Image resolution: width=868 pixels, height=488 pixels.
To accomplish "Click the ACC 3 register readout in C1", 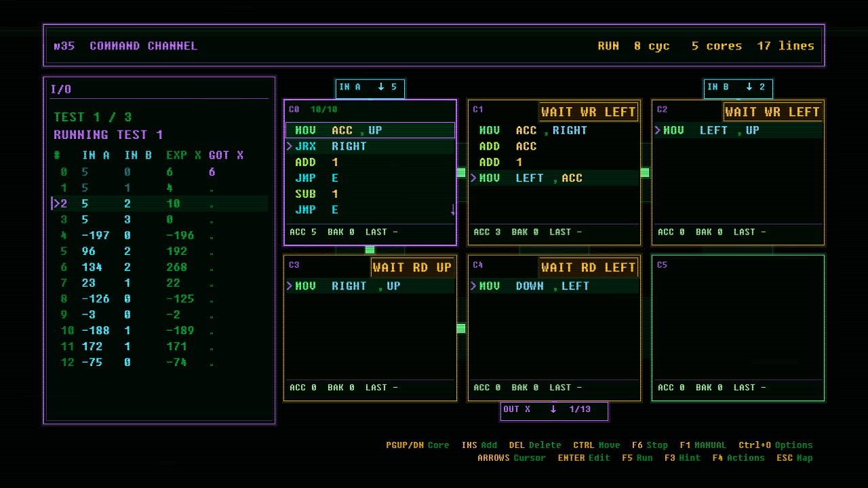I will 488,232.
